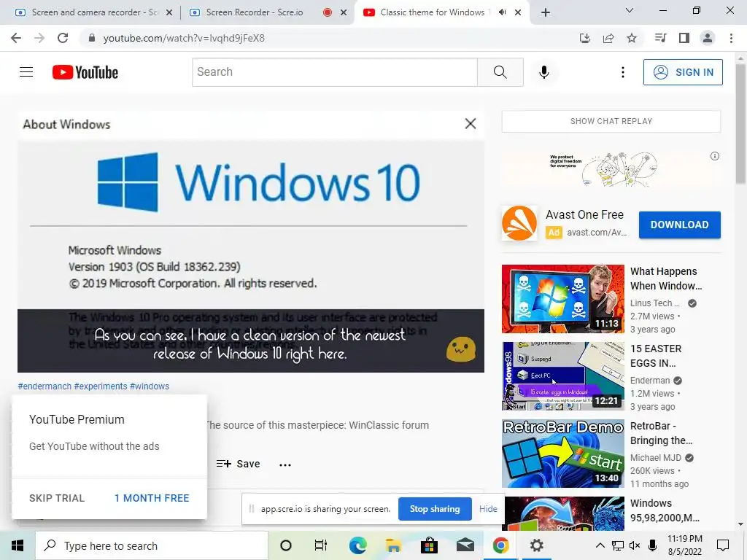
Task: Choose 1 MONTH FREE offer
Action: click(152, 498)
